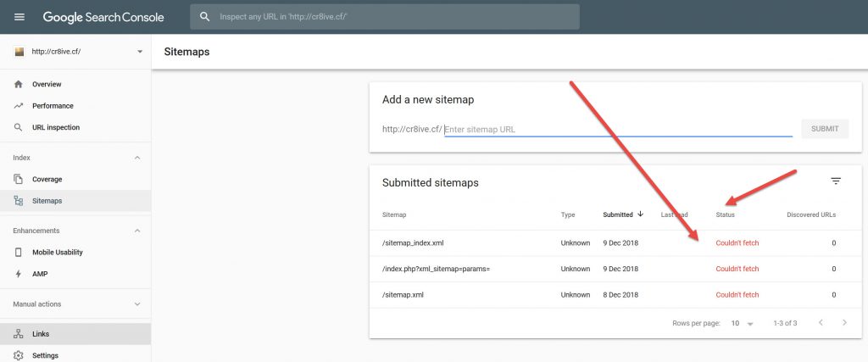Image resolution: width=868 pixels, height=362 pixels.
Task: Open the property selector dropdown for cr8ive.cf
Action: (140, 52)
